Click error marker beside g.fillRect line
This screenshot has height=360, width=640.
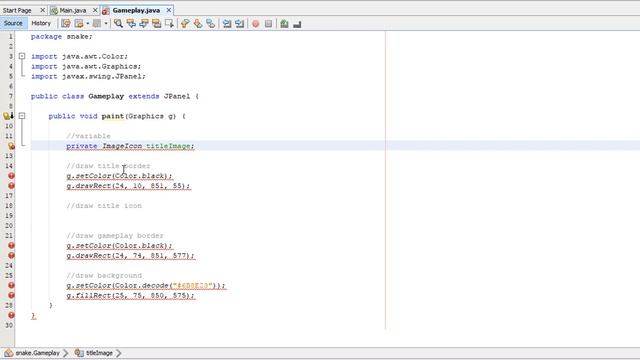[x=11, y=295]
